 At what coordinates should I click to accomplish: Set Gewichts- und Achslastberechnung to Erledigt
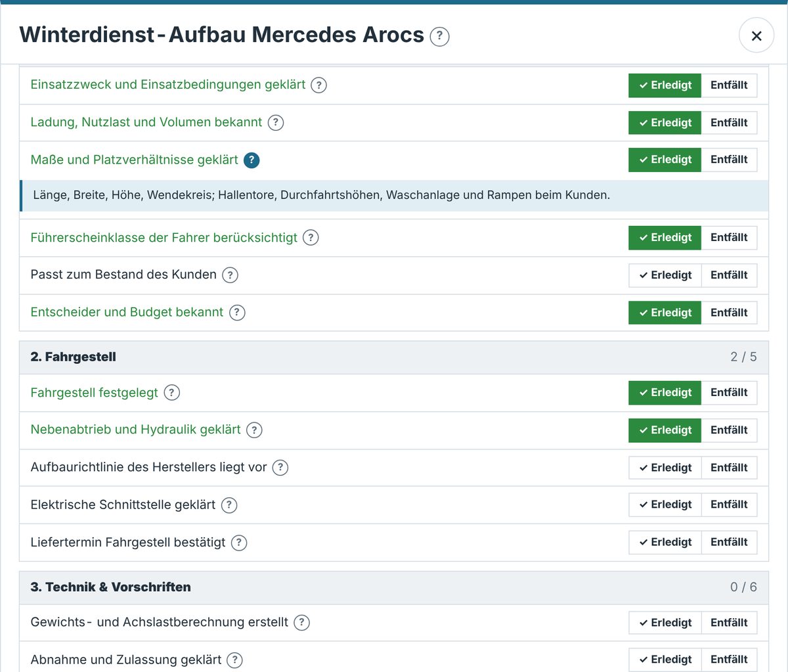coord(665,623)
